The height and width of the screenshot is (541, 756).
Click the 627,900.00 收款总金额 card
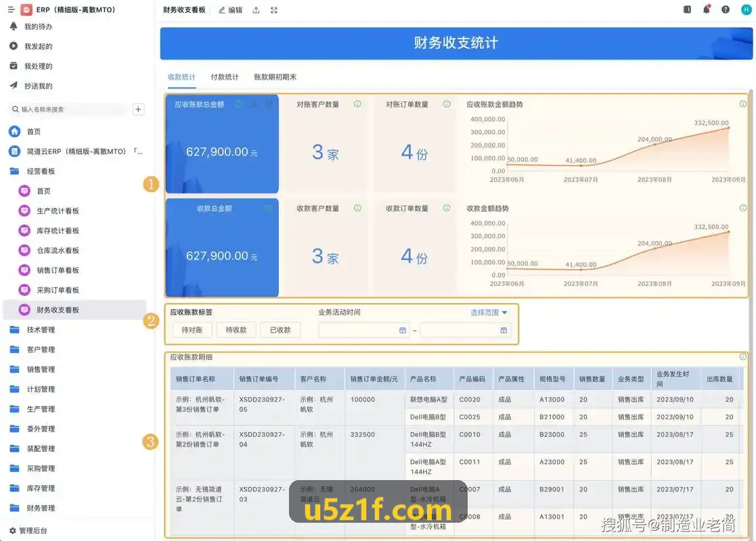click(x=222, y=248)
